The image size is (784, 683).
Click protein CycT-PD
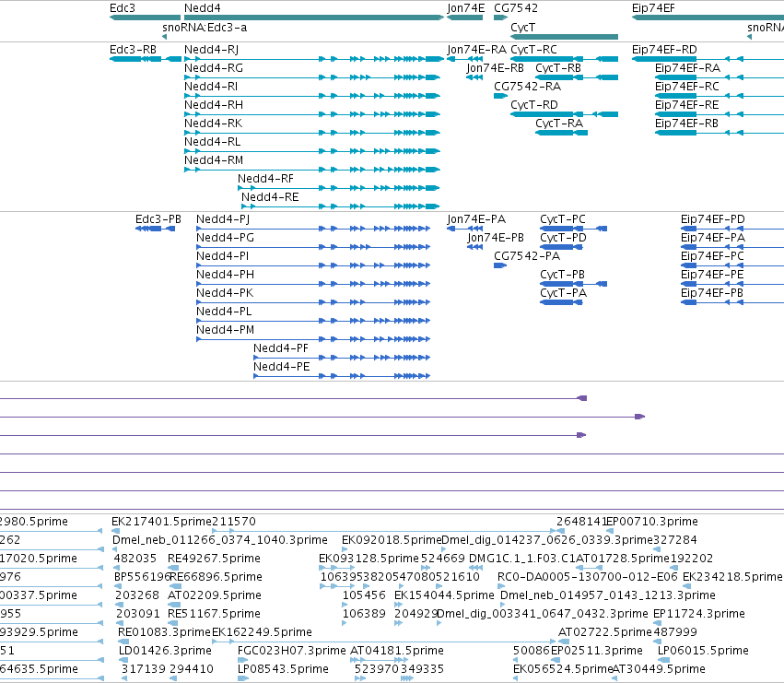561,247
